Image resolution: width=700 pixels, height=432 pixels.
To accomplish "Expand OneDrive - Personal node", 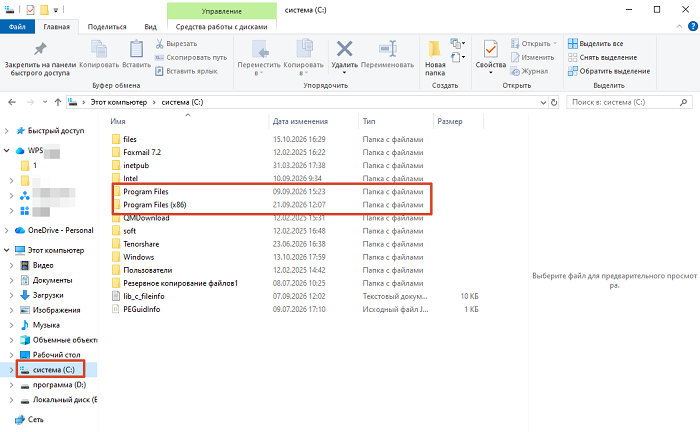I will click(6, 230).
